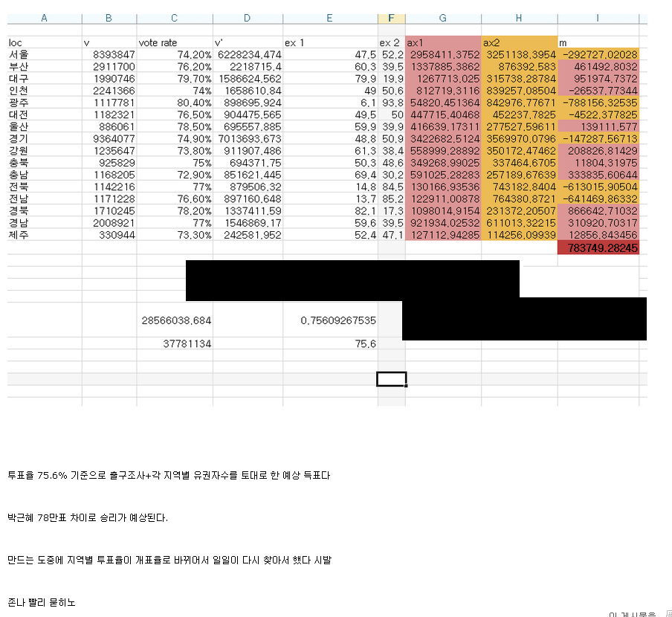The image size is (672, 617).
Task: Click the orange "ax2" header cell
Action: (520, 42)
